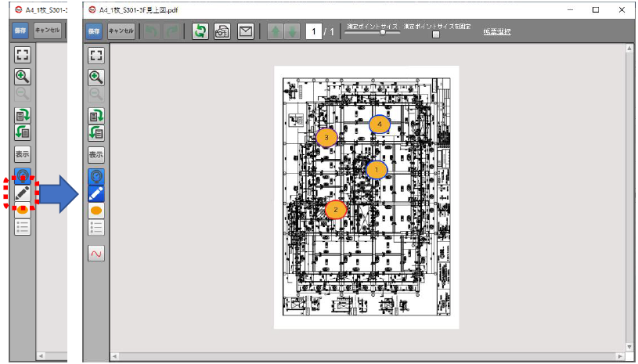
Task: Click the blue pencil edit tool in main window
Action: (96, 193)
